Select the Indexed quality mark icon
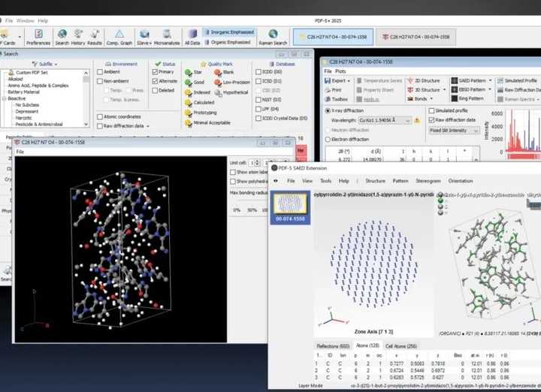Image resolution: width=541 pixels, height=392 pixels. (189, 92)
